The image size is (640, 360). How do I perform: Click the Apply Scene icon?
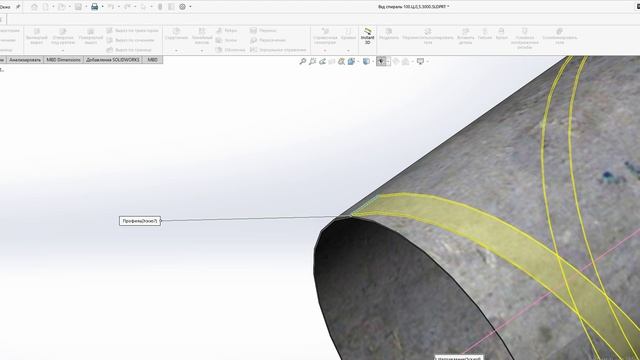[x=406, y=61]
